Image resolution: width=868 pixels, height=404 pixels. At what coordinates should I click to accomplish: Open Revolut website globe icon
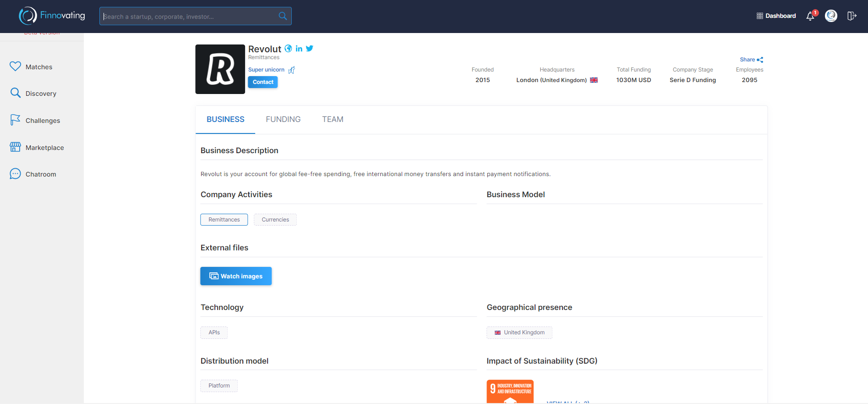[289, 49]
